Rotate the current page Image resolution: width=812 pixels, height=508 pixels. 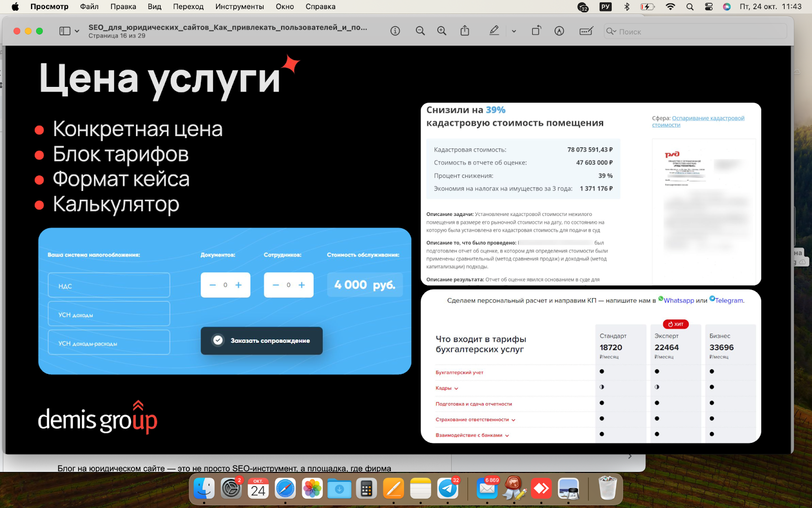click(x=536, y=30)
